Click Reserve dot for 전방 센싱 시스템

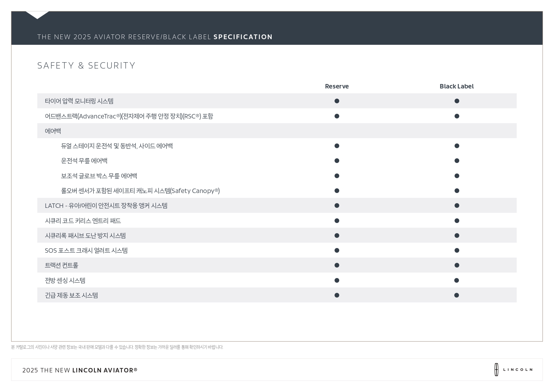[x=337, y=280]
